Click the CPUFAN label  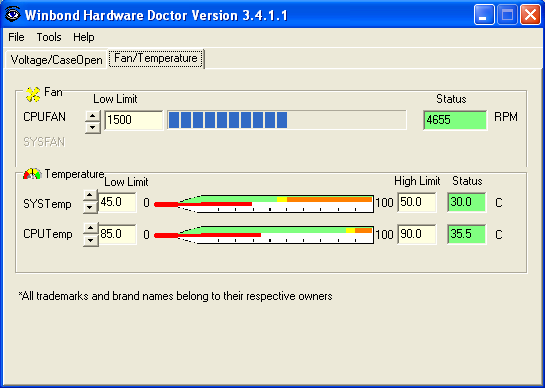coord(44,117)
